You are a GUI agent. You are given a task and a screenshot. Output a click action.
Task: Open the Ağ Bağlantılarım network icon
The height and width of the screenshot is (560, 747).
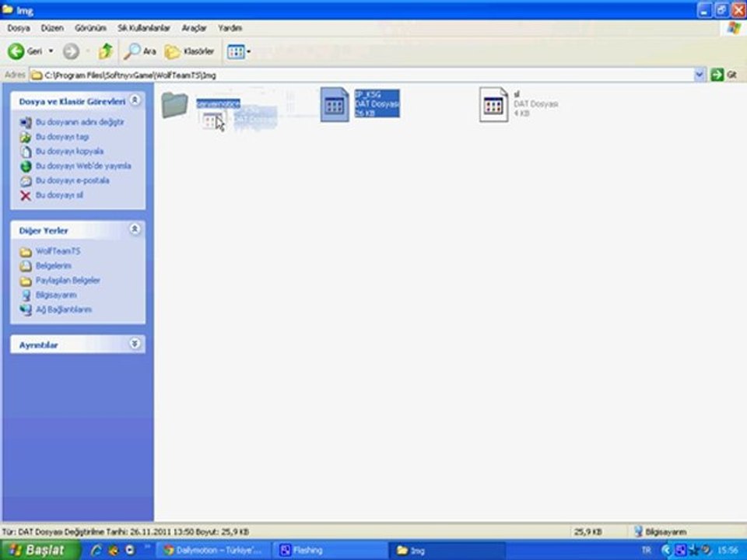(26, 310)
